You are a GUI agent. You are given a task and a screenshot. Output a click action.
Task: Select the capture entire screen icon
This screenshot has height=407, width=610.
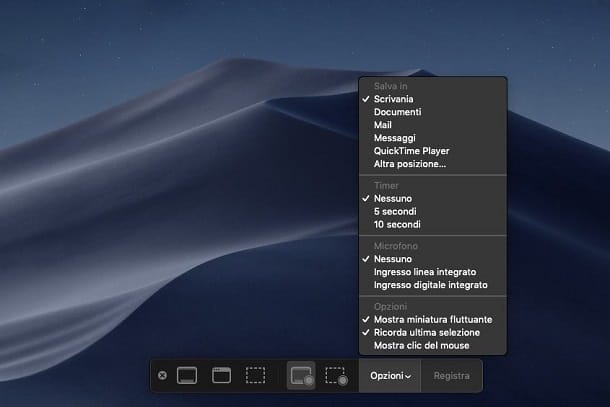(x=187, y=375)
